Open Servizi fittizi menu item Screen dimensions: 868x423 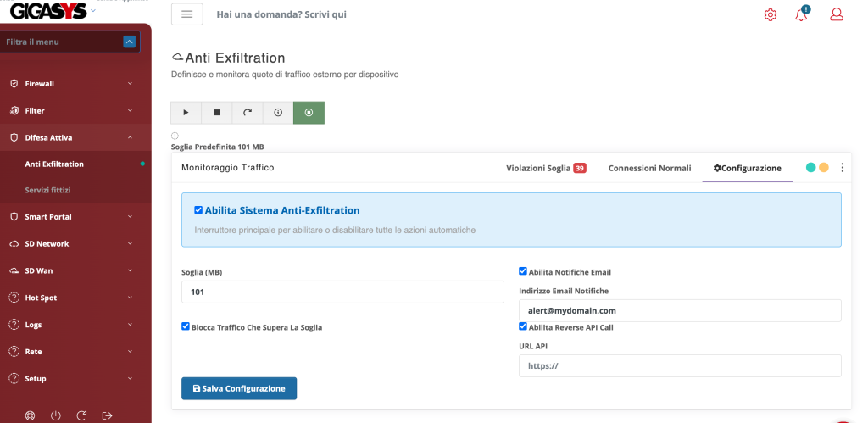pos(47,190)
